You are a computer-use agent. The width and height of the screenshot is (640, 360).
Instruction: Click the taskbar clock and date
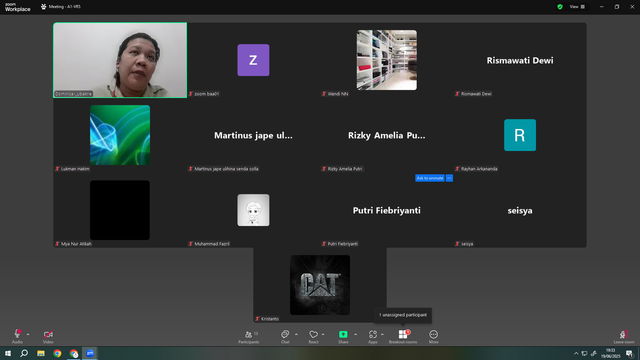coord(610,353)
